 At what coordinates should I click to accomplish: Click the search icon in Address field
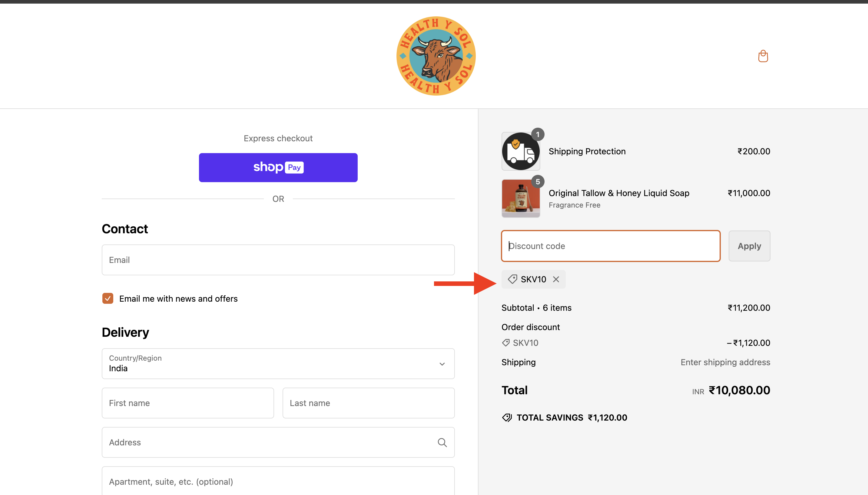coord(442,442)
